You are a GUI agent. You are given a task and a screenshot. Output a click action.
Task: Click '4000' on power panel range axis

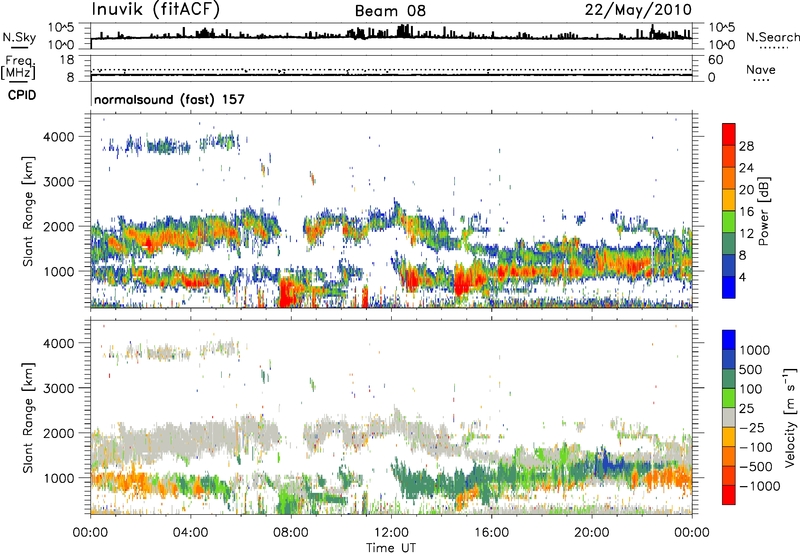click(59, 137)
